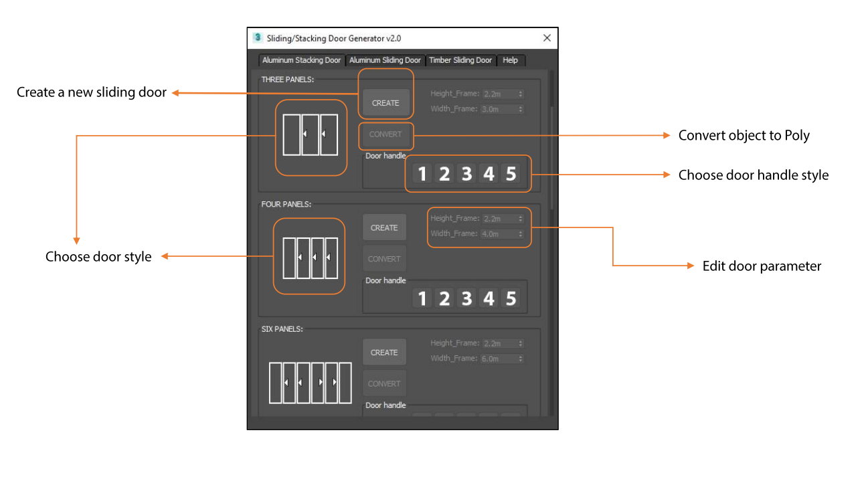Screen dimensions: 868x497
Task: Click CREATE in the Six Panels section
Action: pyautogui.click(x=384, y=353)
